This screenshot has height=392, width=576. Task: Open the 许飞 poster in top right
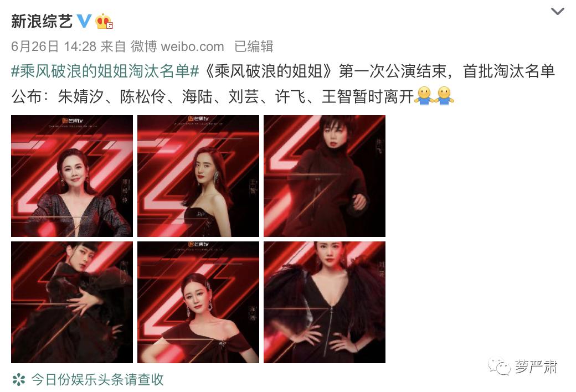tap(325, 176)
